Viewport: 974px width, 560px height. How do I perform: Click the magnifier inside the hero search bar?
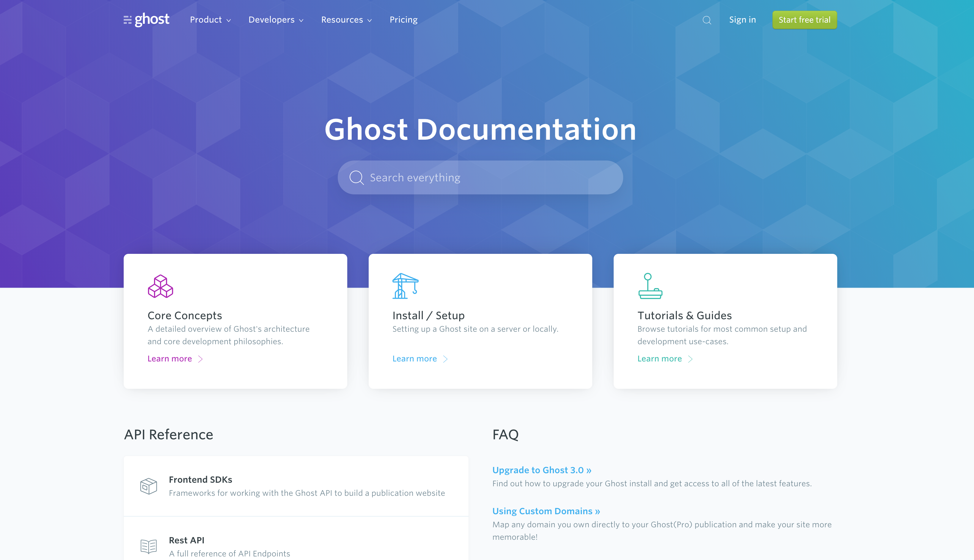tap(356, 178)
